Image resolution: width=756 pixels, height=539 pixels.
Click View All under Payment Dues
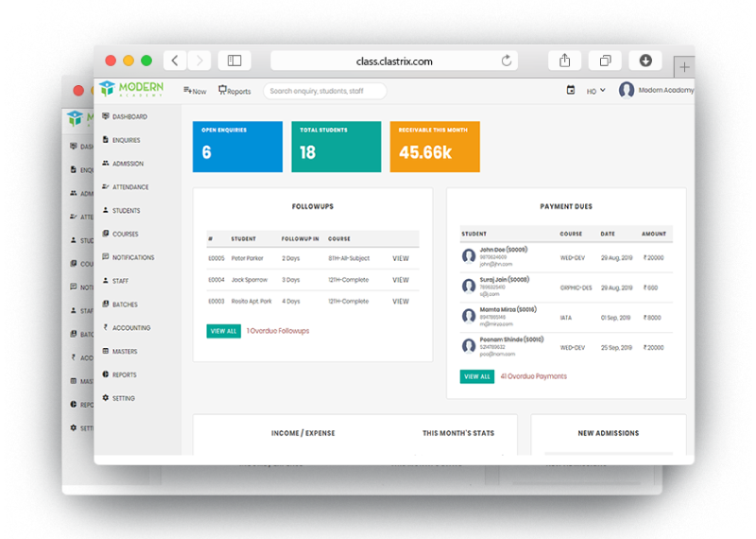coord(477,376)
